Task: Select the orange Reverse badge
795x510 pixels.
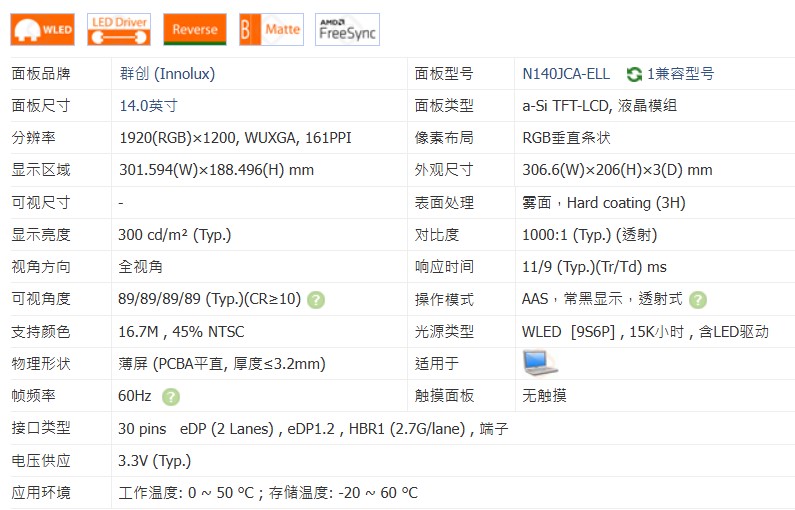Action: [x=194, y=30]
